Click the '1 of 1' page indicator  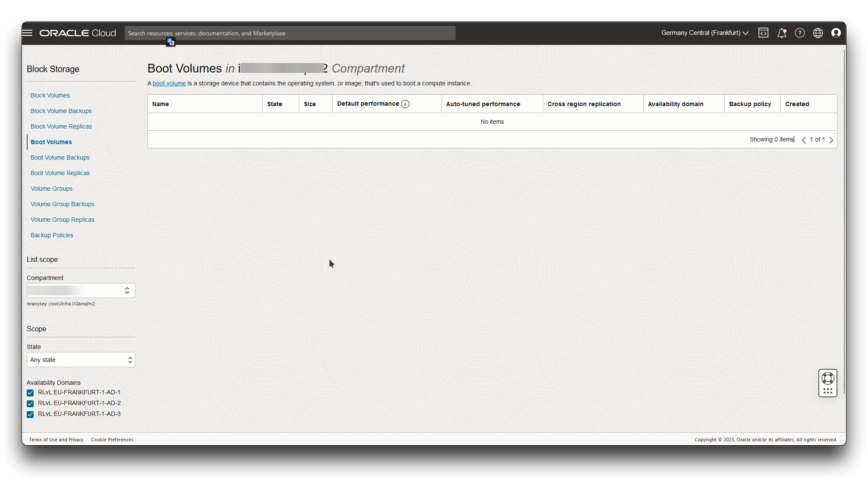tap(817, 139)
